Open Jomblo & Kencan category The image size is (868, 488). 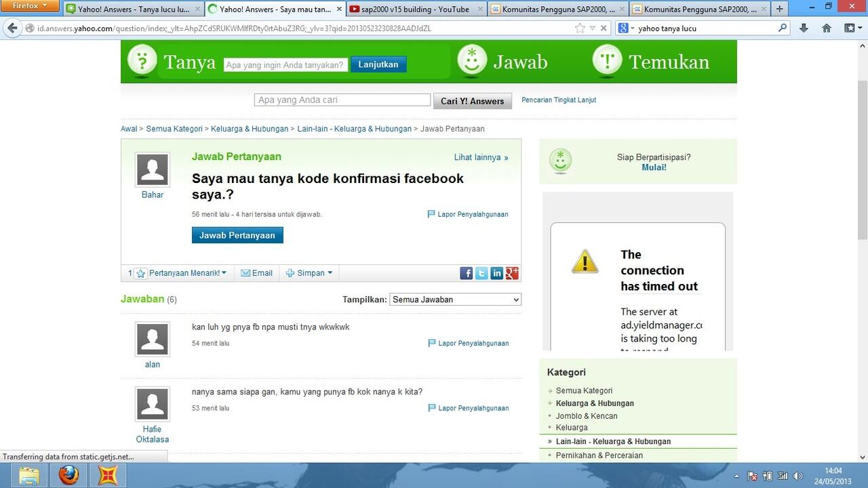(587, 416)
